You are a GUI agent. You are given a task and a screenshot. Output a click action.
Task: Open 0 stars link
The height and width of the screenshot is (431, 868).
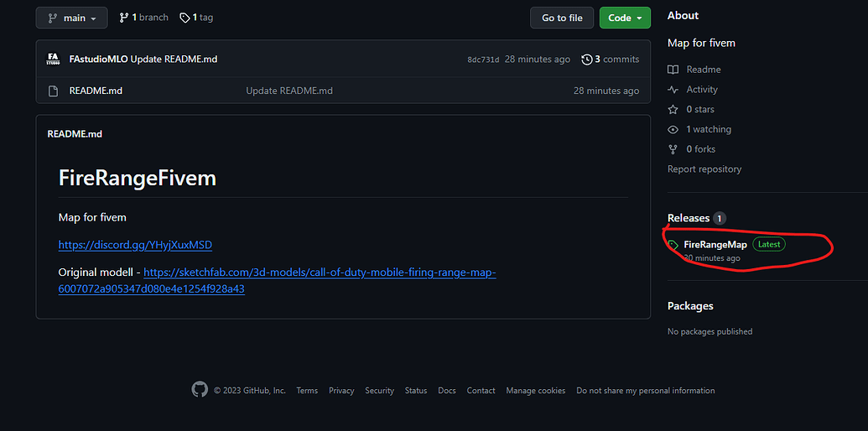click(x=700, y=110)
